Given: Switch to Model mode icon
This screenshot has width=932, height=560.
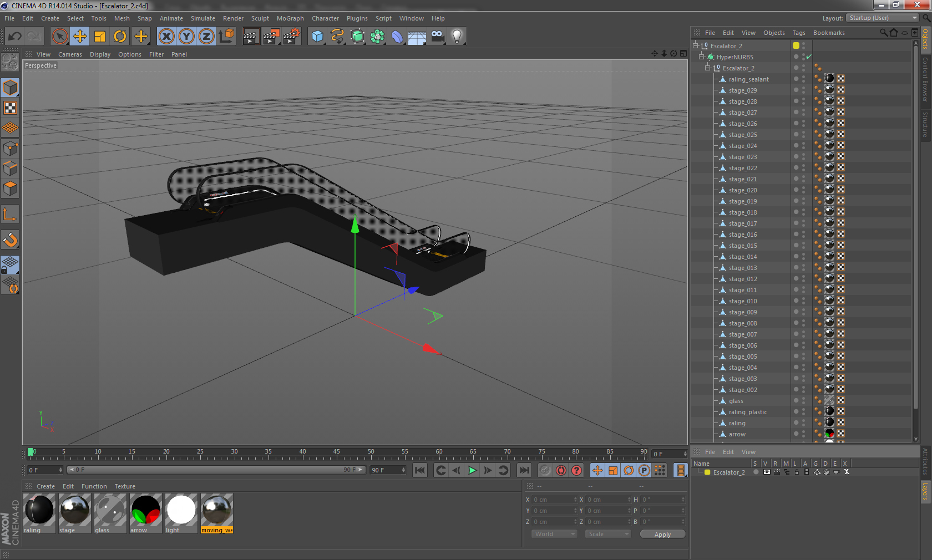Looking at the screenshot, I should (x=11, y=88).
